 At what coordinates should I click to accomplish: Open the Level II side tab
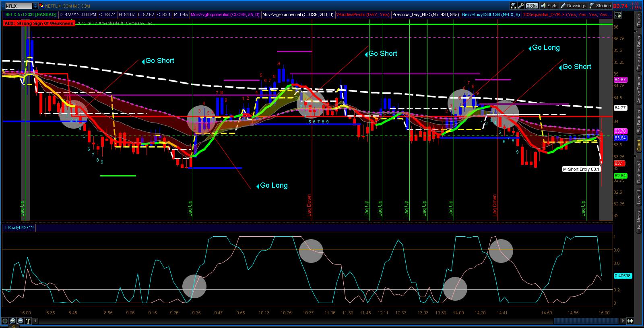(x=639, y=197)
